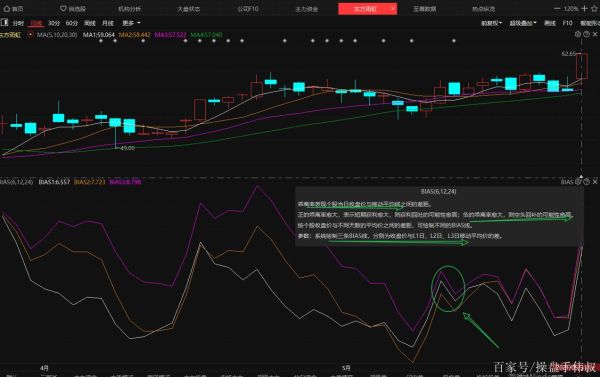This screenshot has height=377, width=600.
Task: Click the 东方雨虹 stock name label
Action: (x=10, y=35)
